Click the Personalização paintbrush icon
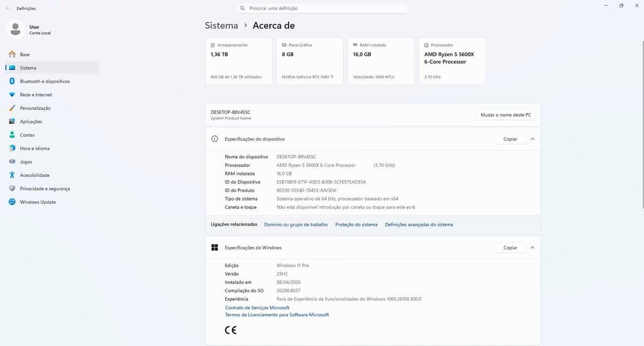Viewport: 644px width, 346px height. pyautogui.click(x=12, y=108)
